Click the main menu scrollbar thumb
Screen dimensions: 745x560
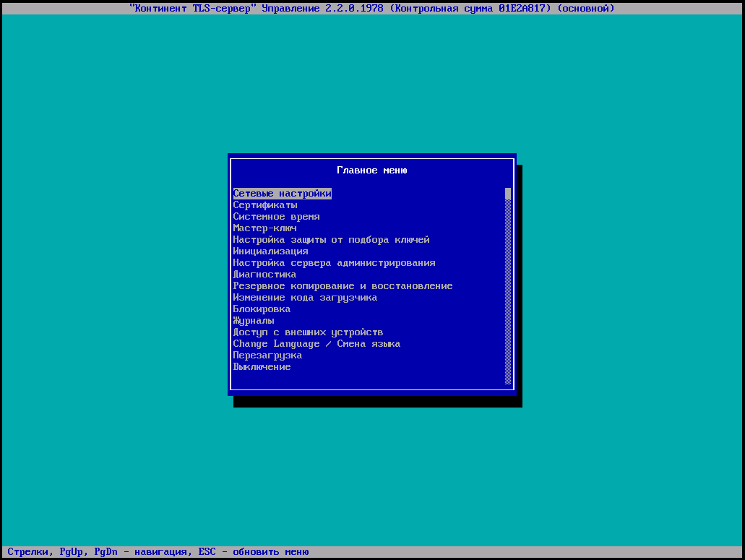click(508, 194)
